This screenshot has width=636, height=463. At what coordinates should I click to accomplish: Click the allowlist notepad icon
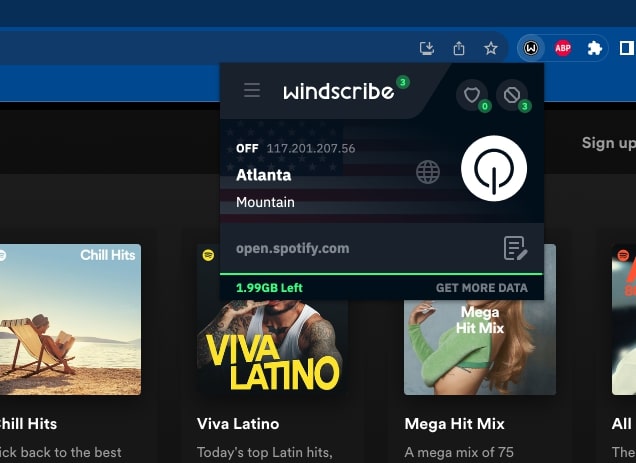tap(515, 248)
